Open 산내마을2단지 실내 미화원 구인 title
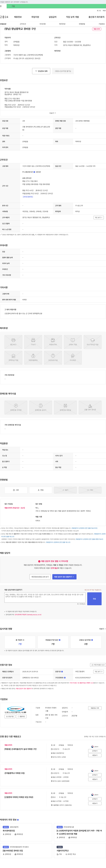Screen dimensions: 106x868 point(21,749)
